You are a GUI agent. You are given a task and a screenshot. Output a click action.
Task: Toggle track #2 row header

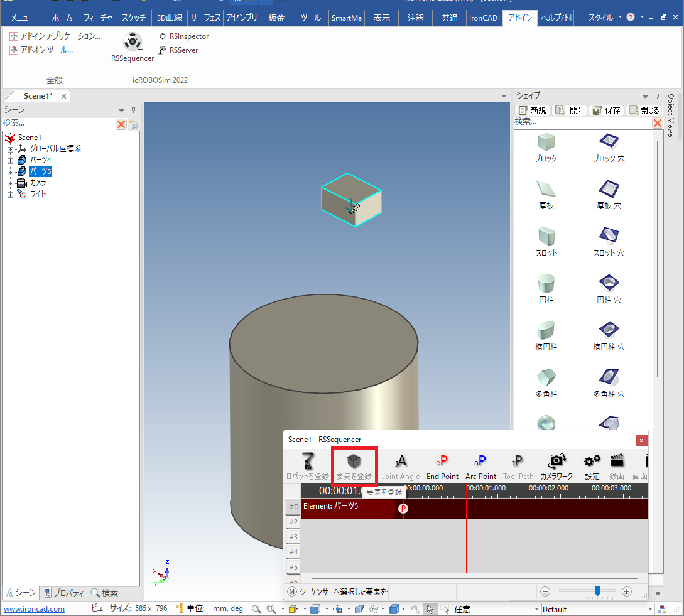point(293,522)
